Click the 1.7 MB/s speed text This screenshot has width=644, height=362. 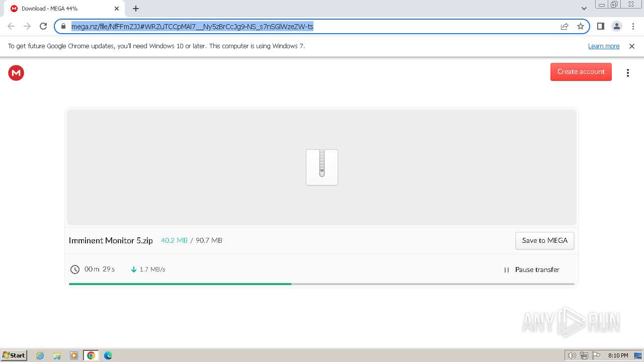152,269
